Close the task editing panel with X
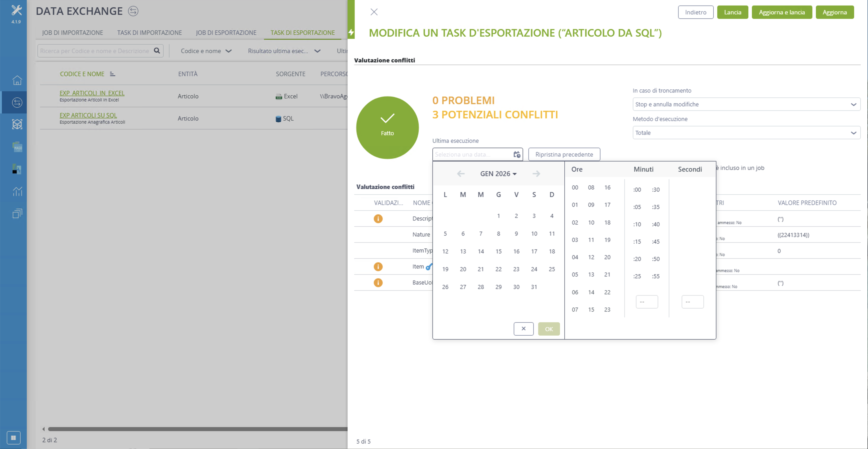 pyautogui.click(x=374, y=12)
